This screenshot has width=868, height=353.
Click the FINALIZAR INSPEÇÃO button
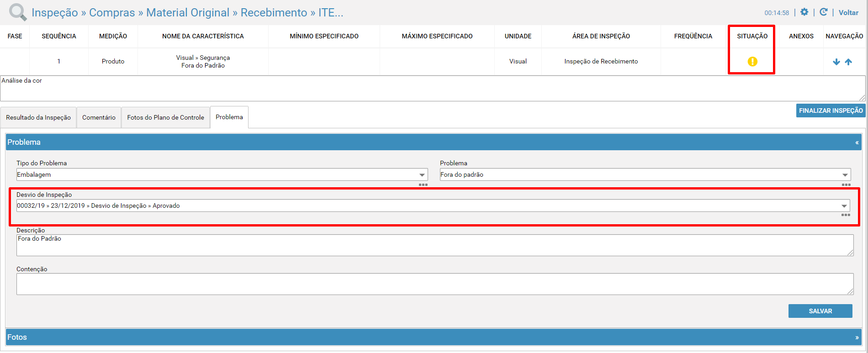(831, 111)
